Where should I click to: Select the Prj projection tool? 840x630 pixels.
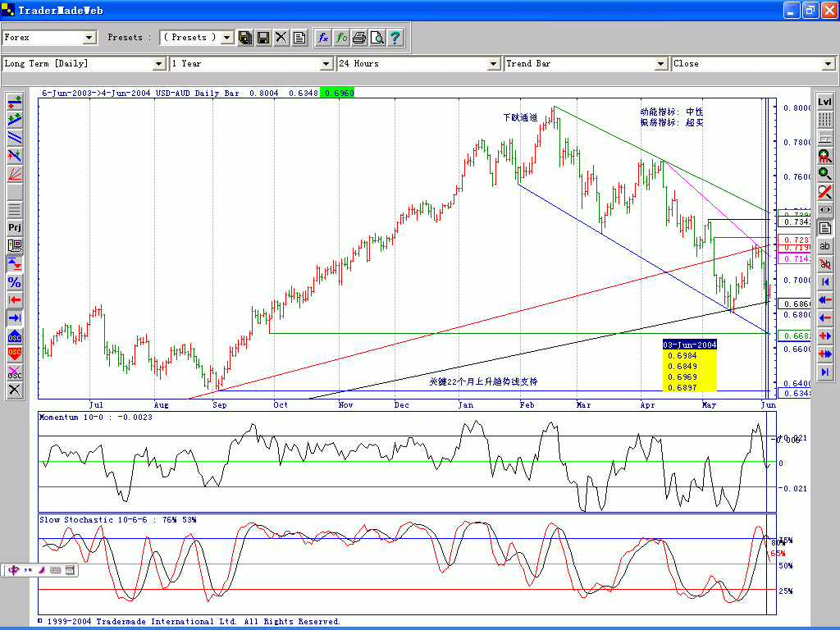pos(15,227)
